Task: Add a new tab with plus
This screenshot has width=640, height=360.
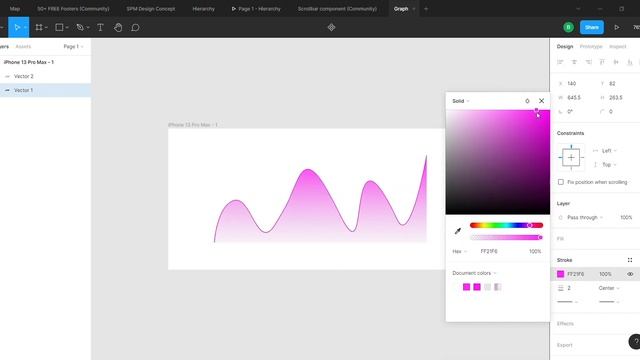Action: click(426, 9)
